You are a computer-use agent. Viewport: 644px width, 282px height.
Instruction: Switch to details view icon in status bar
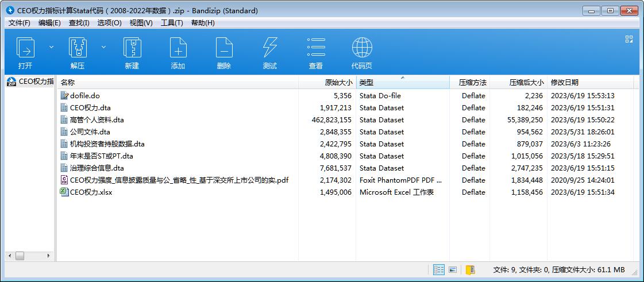pos(439,270)
